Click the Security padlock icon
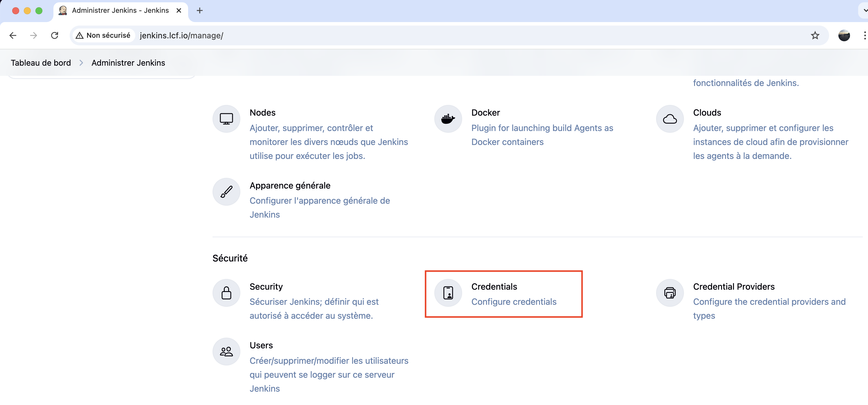Image resolution: width=868 pixels, height=405 pixels. [x=226, y=293]
